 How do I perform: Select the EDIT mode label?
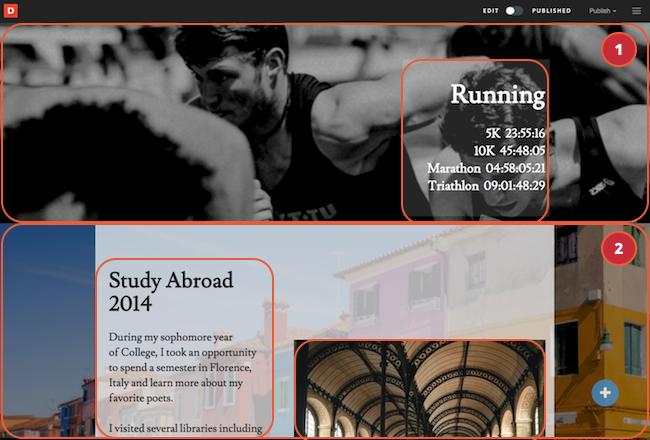click(490, 11)
